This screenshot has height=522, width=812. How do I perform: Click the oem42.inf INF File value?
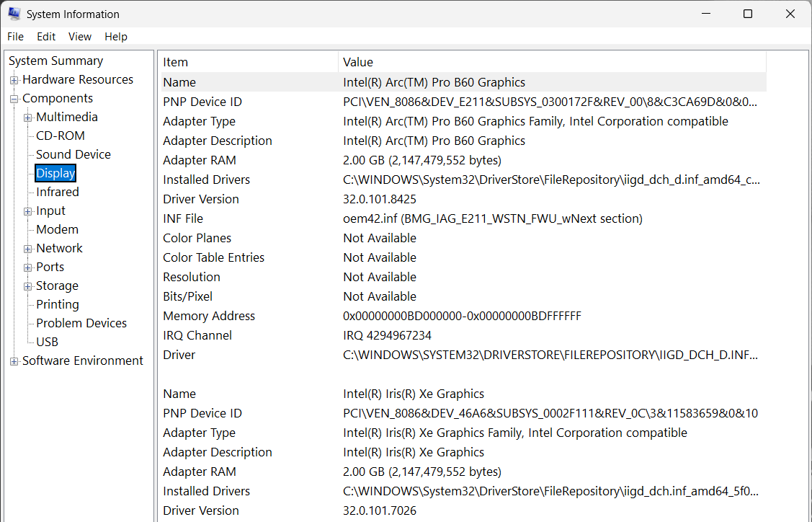click(x=493, y=218)
